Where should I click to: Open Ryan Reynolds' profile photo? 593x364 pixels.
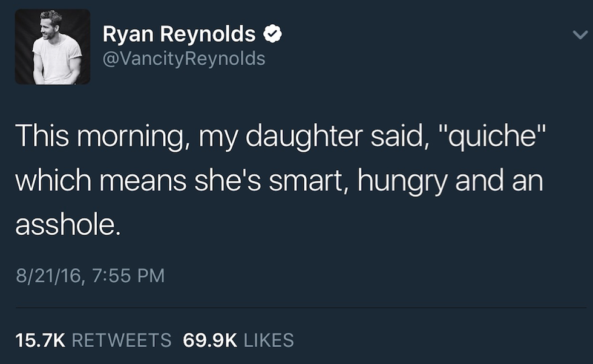tap(53, 47)
